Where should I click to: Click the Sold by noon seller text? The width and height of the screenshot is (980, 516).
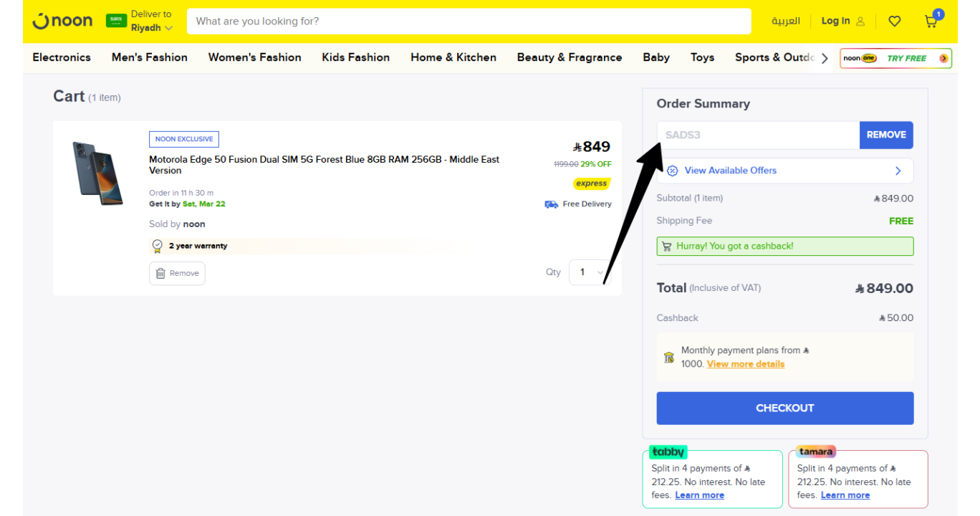[x=177, y=224]
